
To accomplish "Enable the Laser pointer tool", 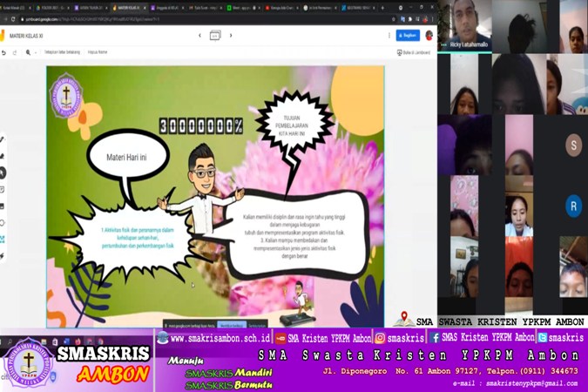I will tap(3, 256).
